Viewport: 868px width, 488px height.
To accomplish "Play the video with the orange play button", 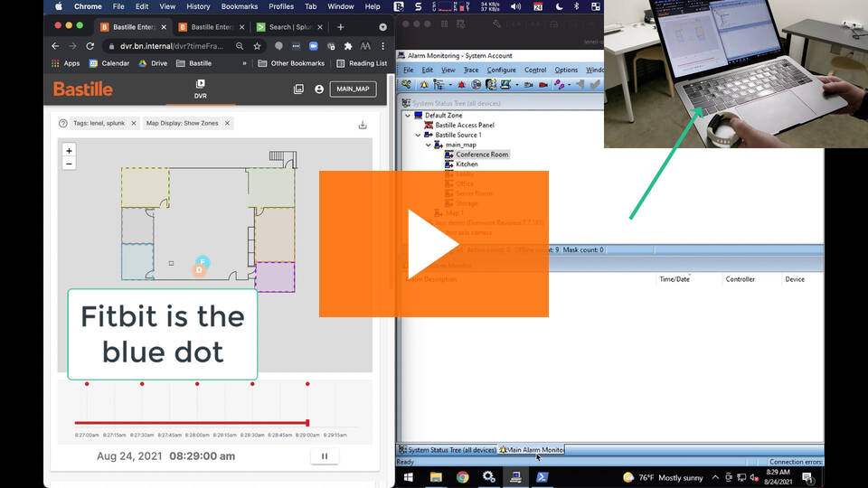I will pyautogui.click(x=433, y=244).
